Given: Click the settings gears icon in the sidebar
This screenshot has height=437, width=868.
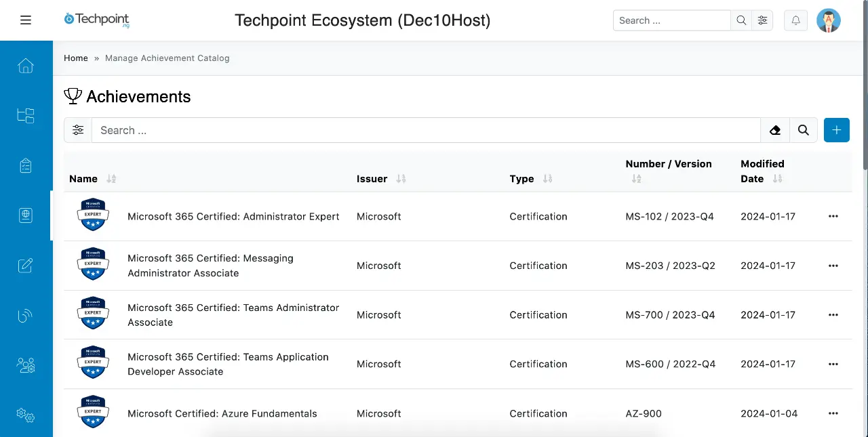Looking at the screenshot, I should click(26, 415).
